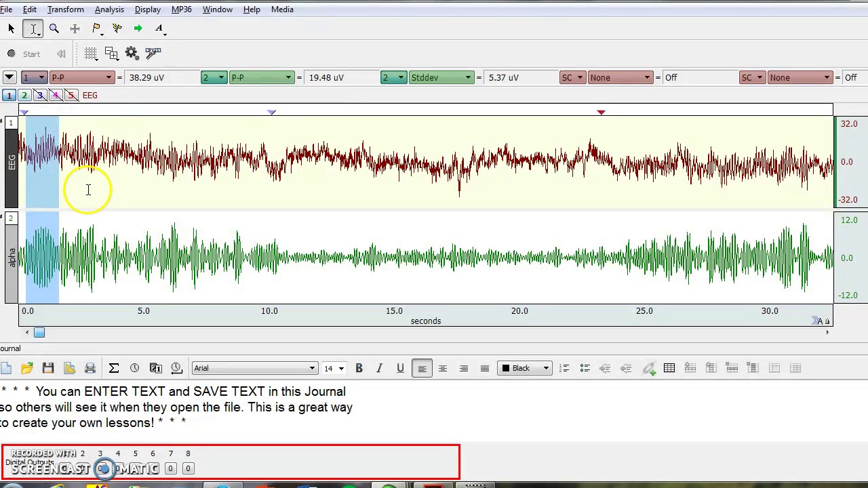Open the Media menu
The image size is (868, 488).
coord(282,9)
